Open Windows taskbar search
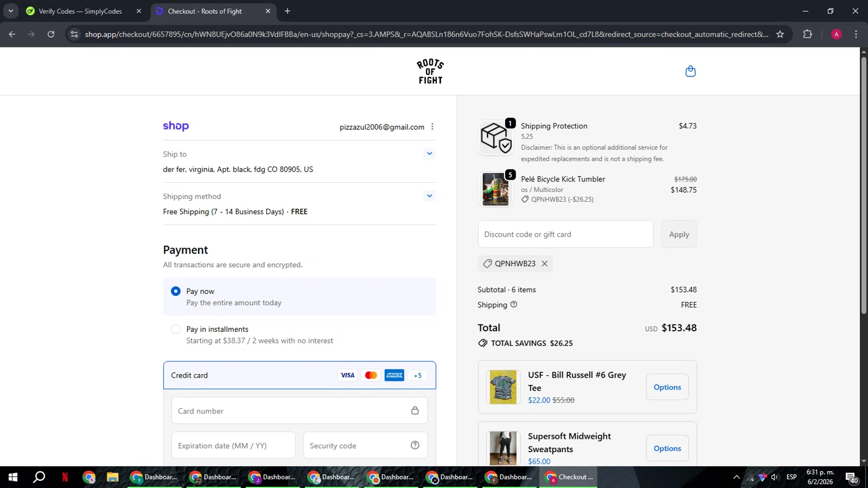Screen dimensions: 868x488 39,477
